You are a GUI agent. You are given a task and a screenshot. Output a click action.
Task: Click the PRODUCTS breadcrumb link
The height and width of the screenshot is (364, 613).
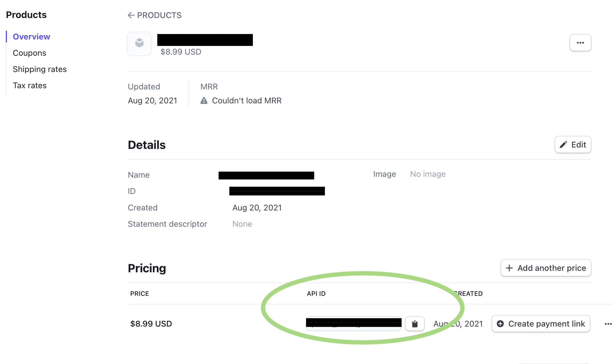tap(159, 15)
